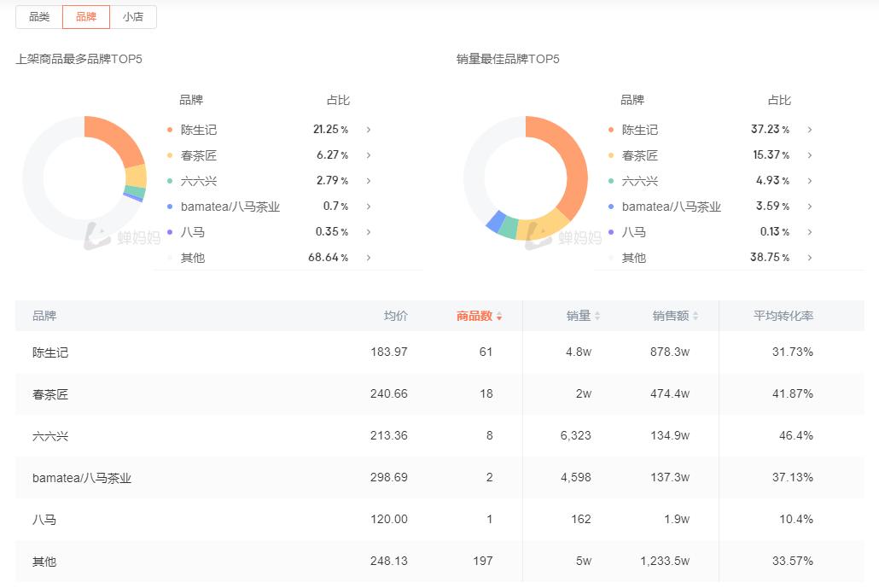879x588 pixels.
Task: Click the ascending sort arrow on the 商品数 column
Action: click(498, 312)
